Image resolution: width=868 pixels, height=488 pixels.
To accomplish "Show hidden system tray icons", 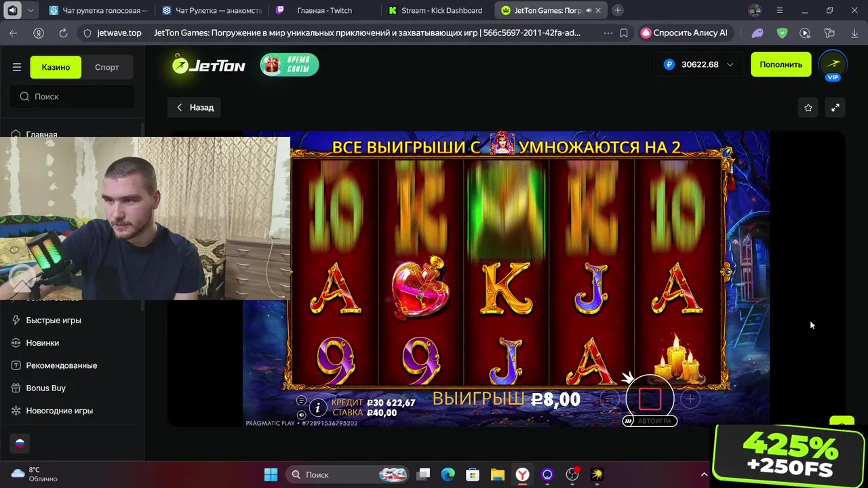I will pos(704,474).
